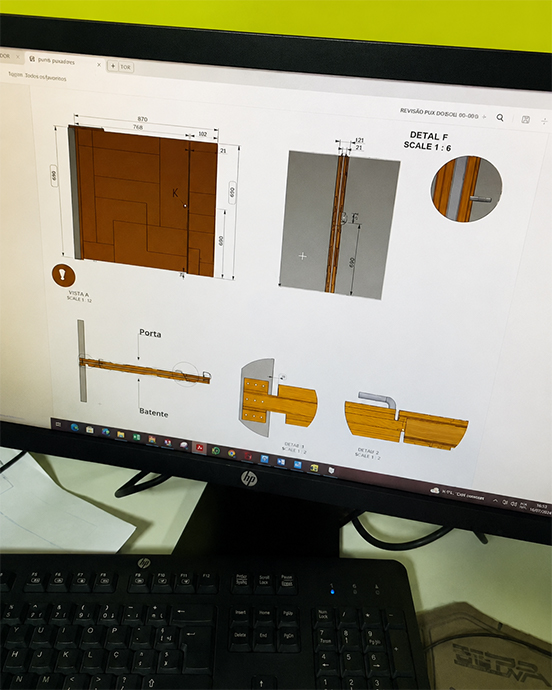Click the 'DETAIL 2' caption under handle view

point(368,451)
